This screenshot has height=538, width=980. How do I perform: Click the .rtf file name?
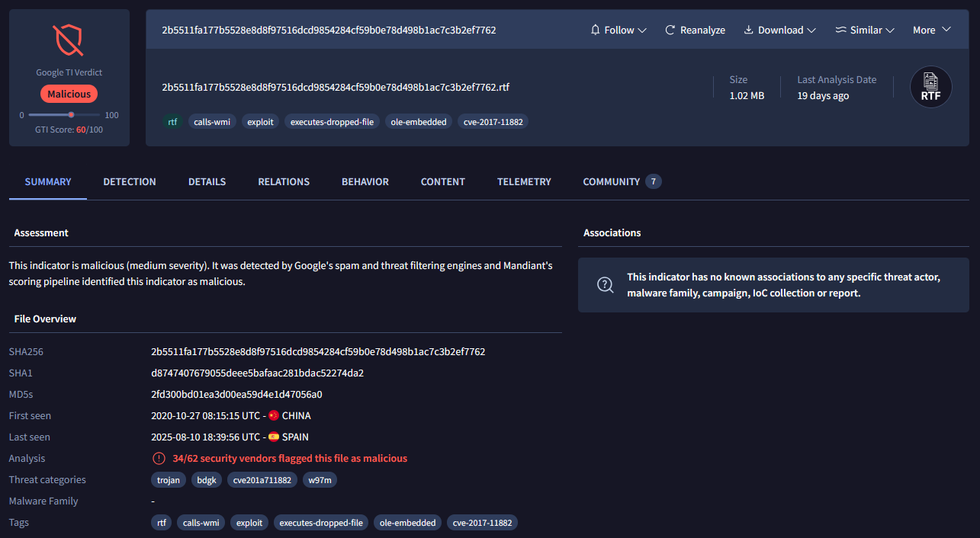[x=336, y=87]
